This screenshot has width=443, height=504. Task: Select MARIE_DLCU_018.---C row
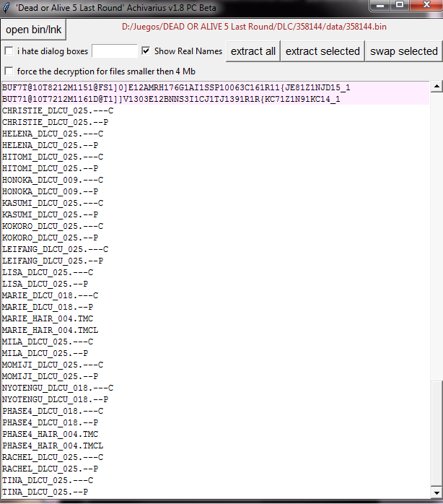(215, 296)
